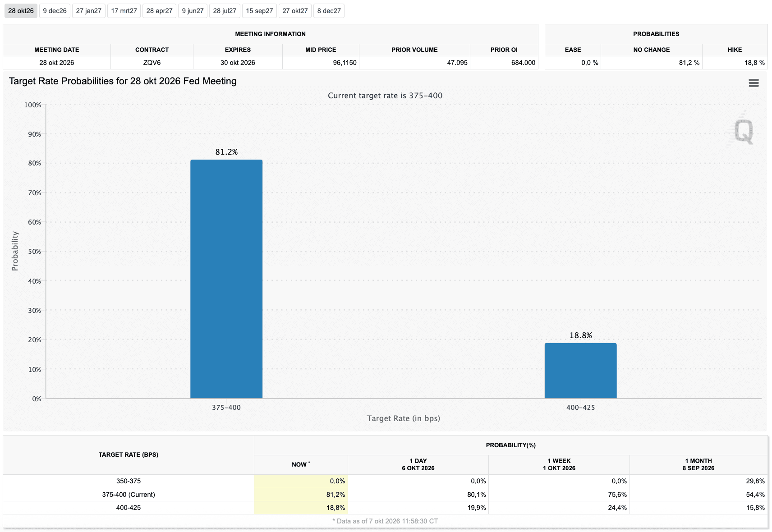Click the QuikStrike Q watermark logo

[x=742, y=131]
